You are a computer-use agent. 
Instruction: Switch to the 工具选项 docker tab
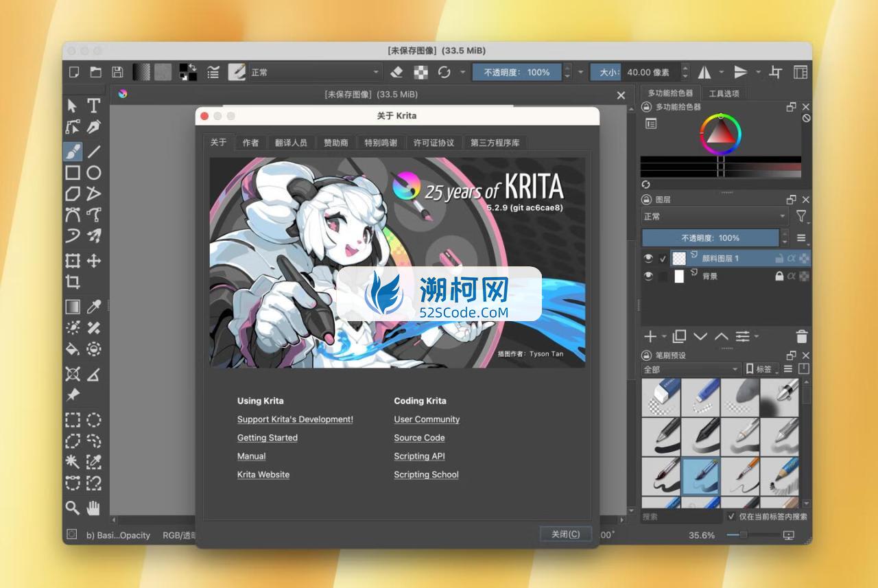724,93
